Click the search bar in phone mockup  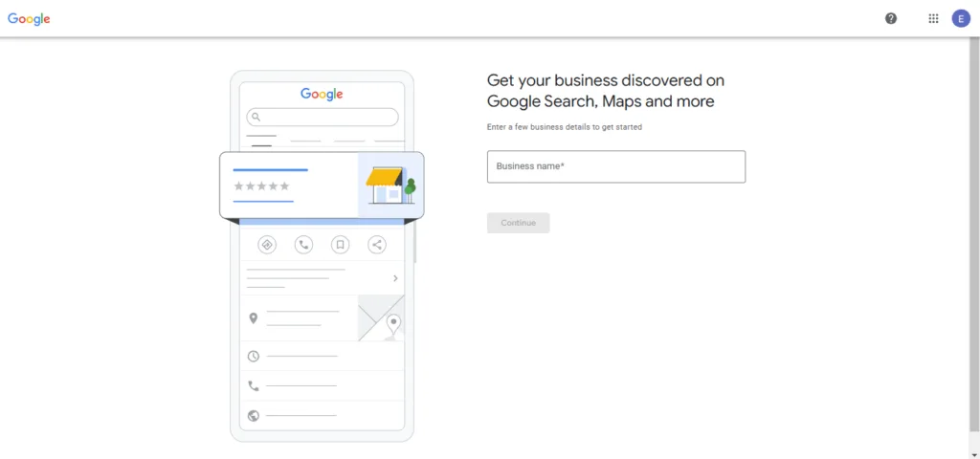point(322,117)
